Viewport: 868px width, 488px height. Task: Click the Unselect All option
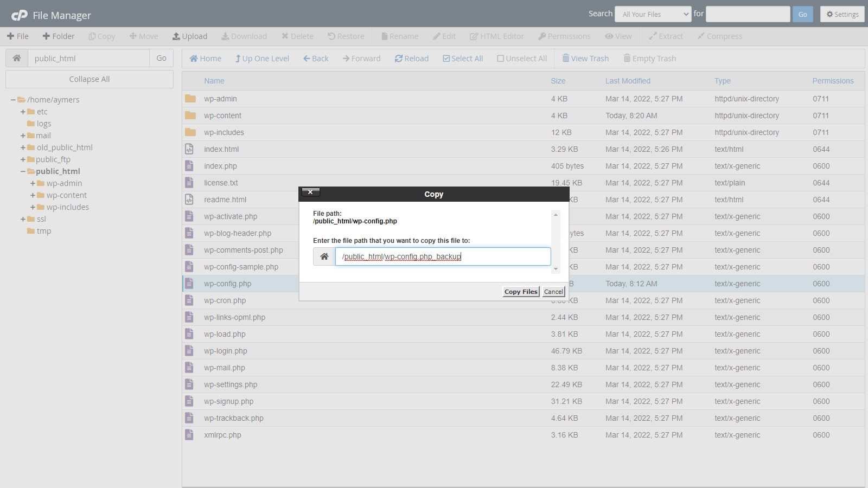tap(522, 59)
